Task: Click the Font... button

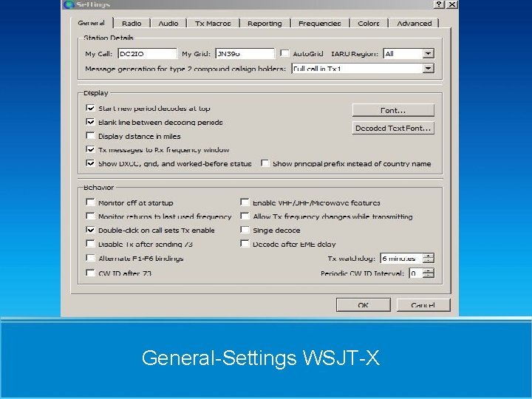Action: pos(393,110)
